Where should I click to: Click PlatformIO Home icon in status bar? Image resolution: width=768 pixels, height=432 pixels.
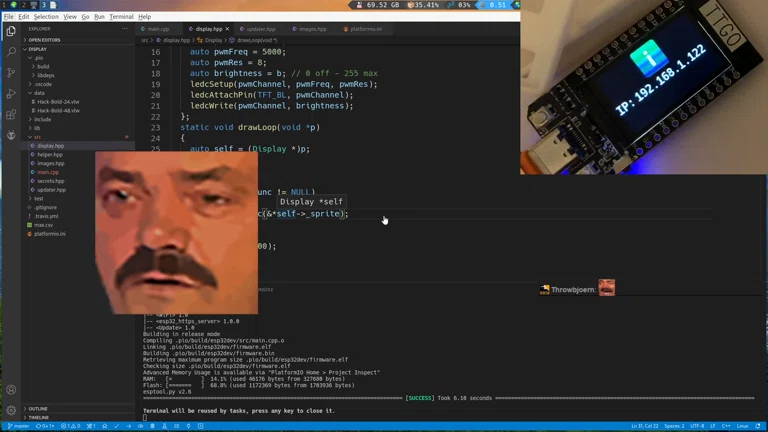coord(104,426)
